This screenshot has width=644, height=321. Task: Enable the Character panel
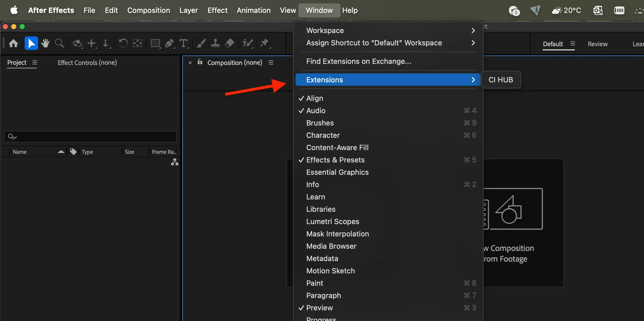[388, 135]
